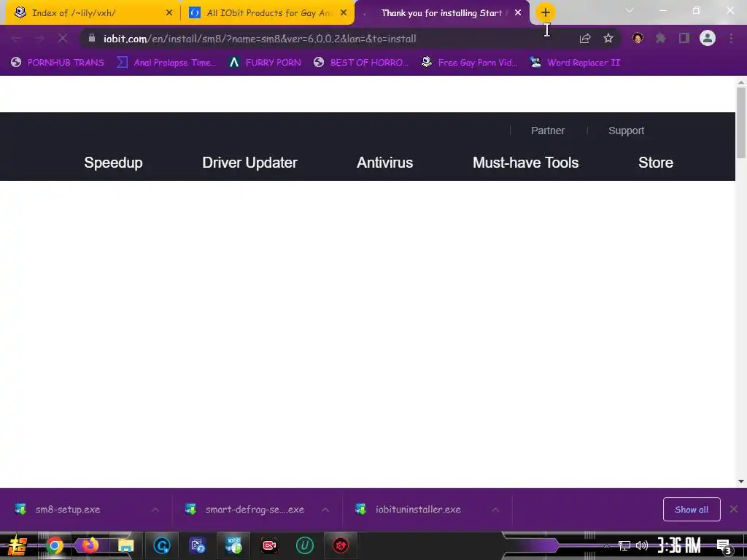Expand options for the iobituninstaller.exe download

pyautogui.click(x=495, y=510)
